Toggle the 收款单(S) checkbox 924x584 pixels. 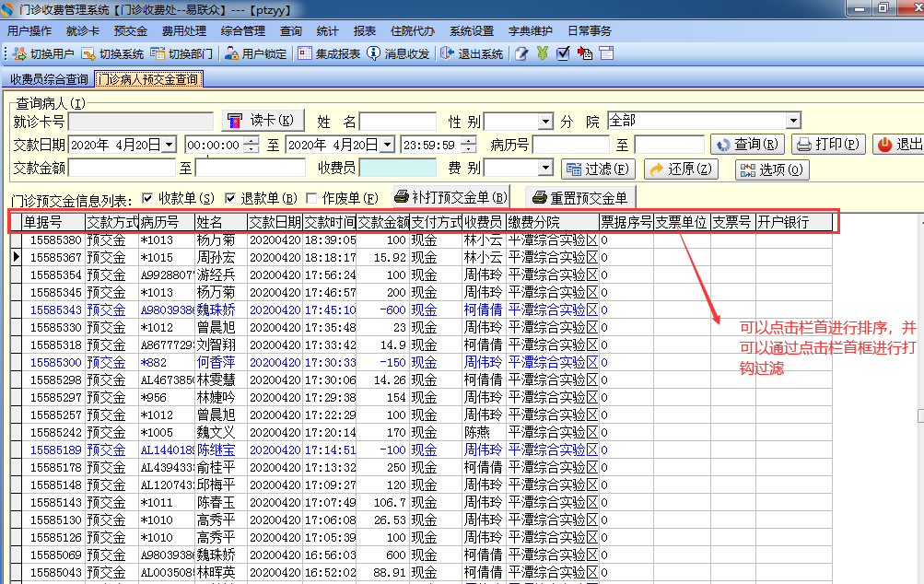point(147,198)
